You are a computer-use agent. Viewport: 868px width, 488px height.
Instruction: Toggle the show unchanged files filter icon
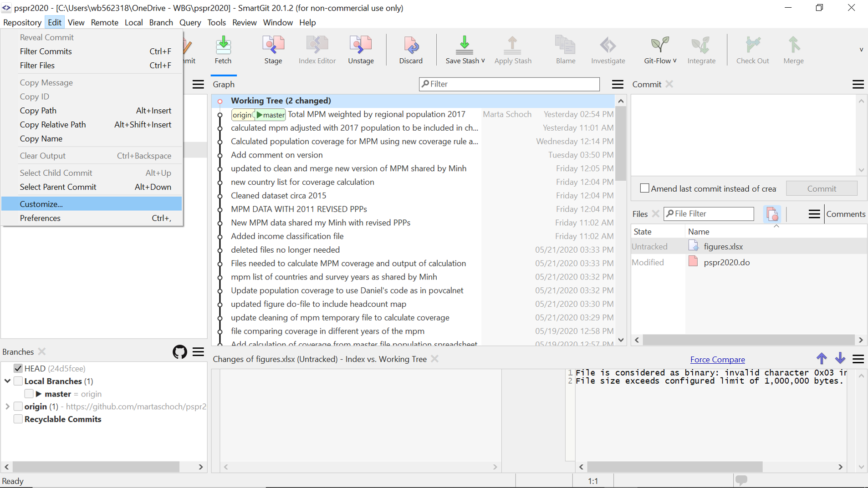(x=772, y=214)
